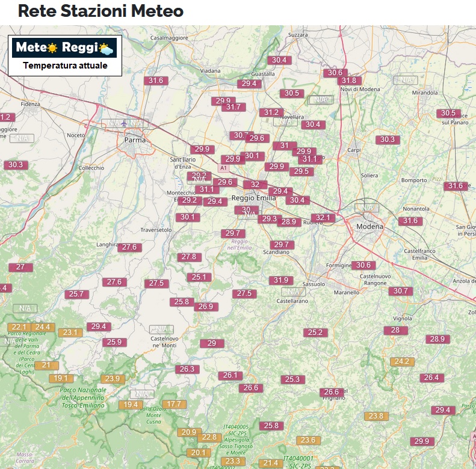Click the 25.2 temperature marker
This screenshot has height=469, width=476.
coord(315,333)
